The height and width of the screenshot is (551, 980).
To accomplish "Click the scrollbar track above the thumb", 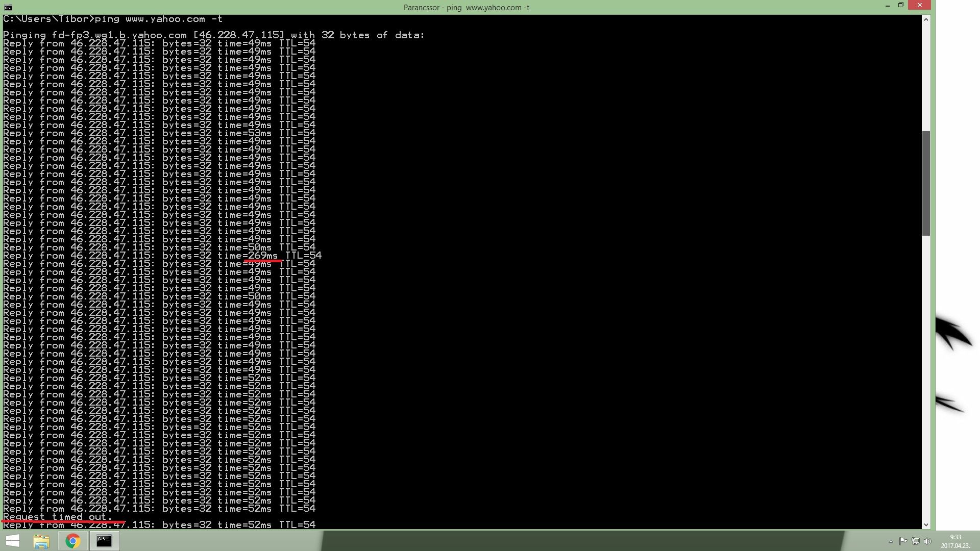I will 926,77.
